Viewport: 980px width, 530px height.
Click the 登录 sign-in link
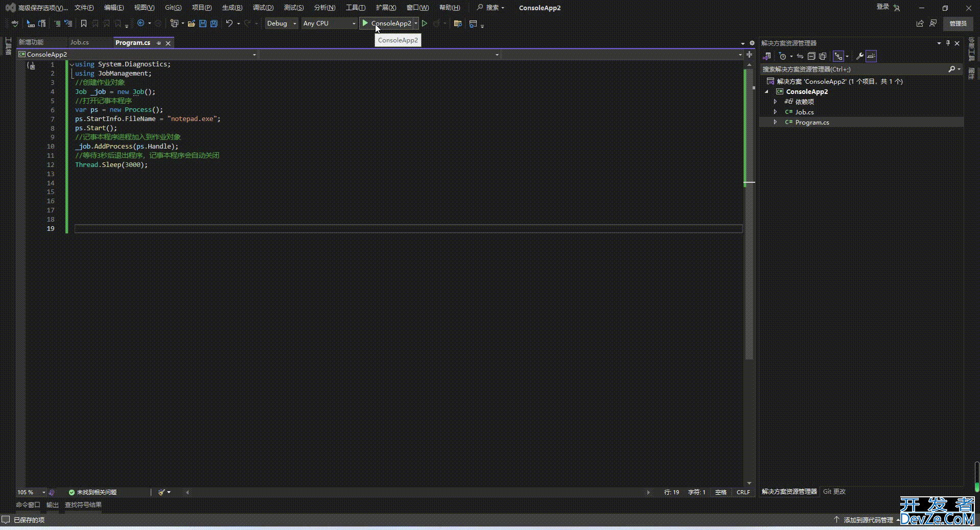pyautogui.click(x=883, y=7)
